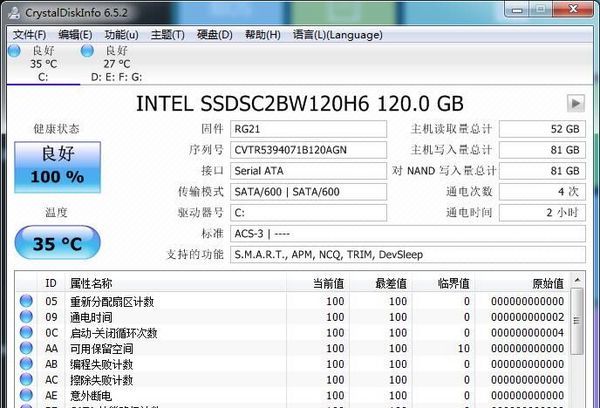Open the 硬盘(D) menu
The height and width of the screenshot is (408, 600).
tap(215, 35)
